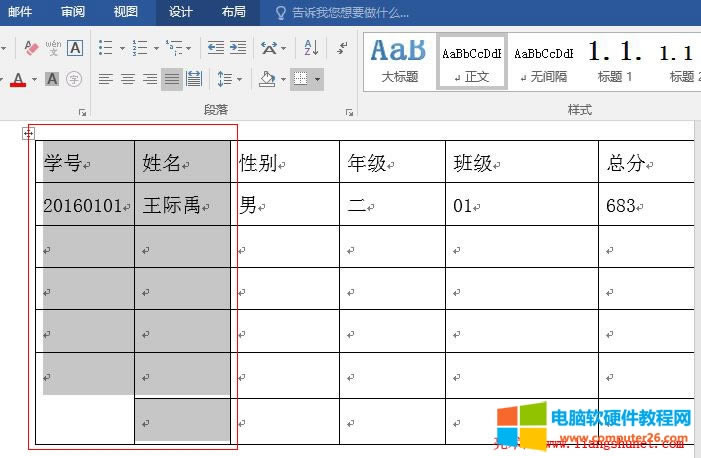Click the Enclose Characters circled icon
Image resolution: width=701 pixels, height=458 pixels.
pos(74,79)
